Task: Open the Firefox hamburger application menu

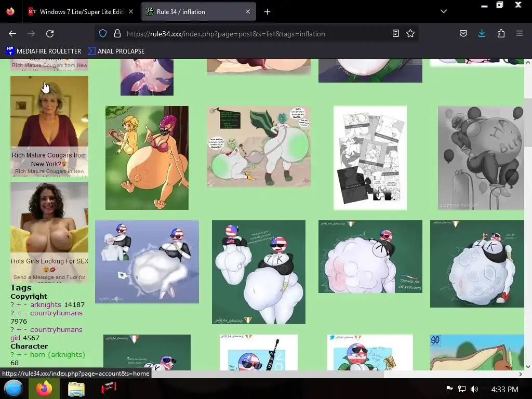Action: coord(520,33)
